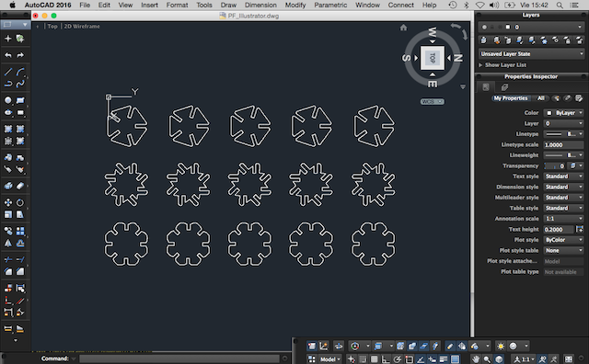Select the Fillet tool
589x364 pixels.
[8, 271]
